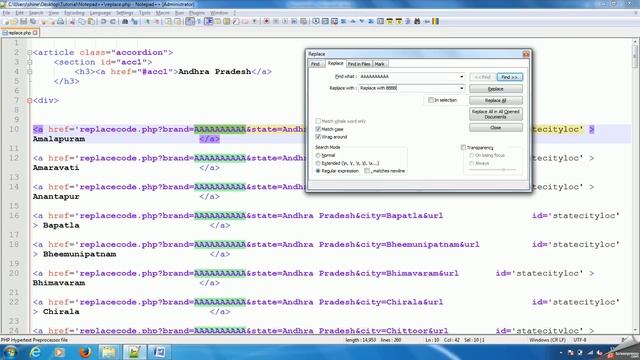Open the Encoding menu

point(74,13)
